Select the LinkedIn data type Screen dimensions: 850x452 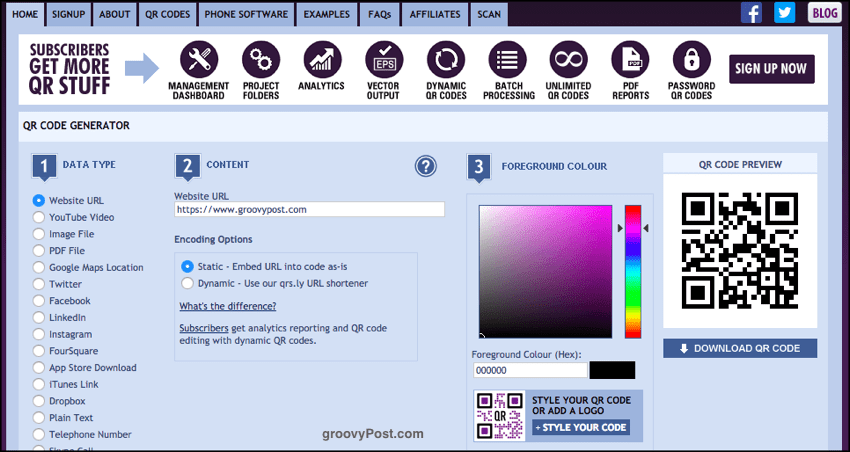coord(38,318)
